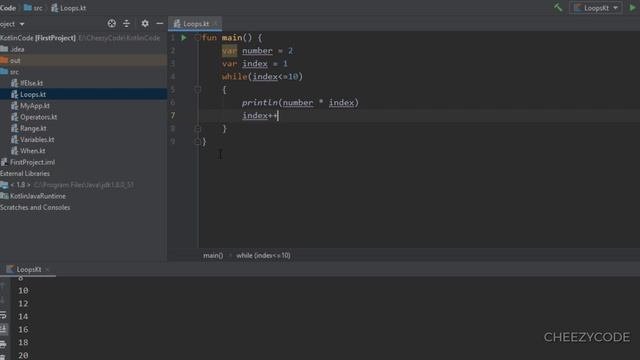640x360 pixels.
Task: Click the number variable on line 2
Action: (257, 51)
